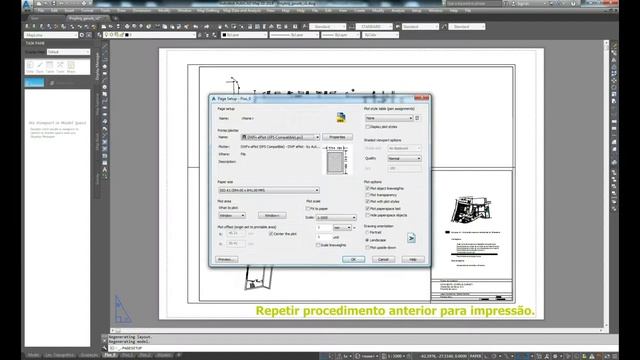
Task: Tick the Fit to paper checkbox
Action: click(x=308, y=209)
